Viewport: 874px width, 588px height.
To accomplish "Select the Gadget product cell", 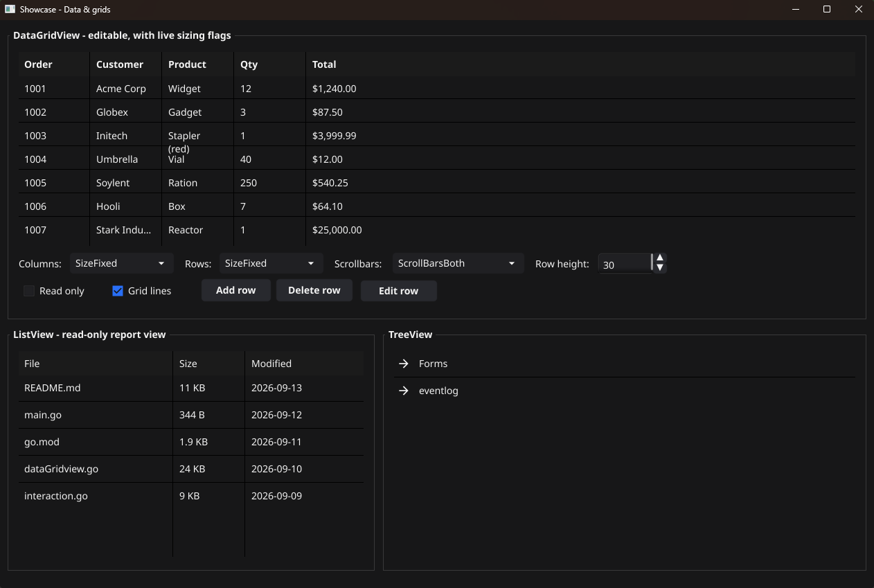I will click(x=198, y=112).
